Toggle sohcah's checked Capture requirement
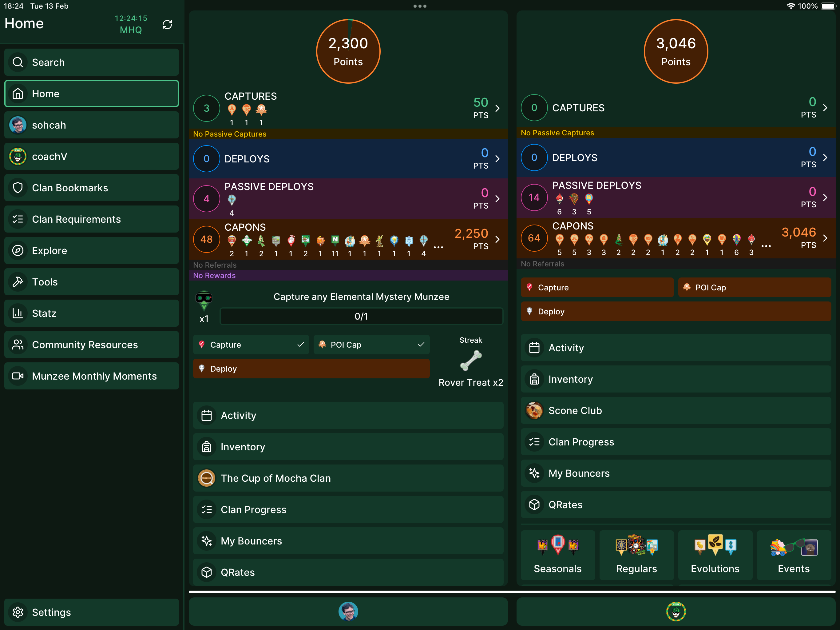840x630 pixels. tap(251, 345)
